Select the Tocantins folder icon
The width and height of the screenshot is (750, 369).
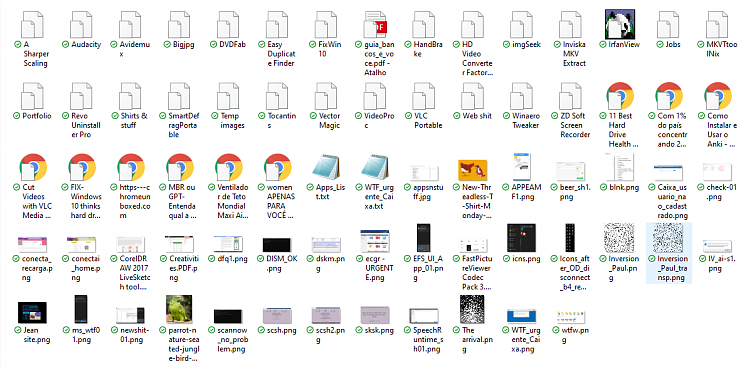coord(277,96)
